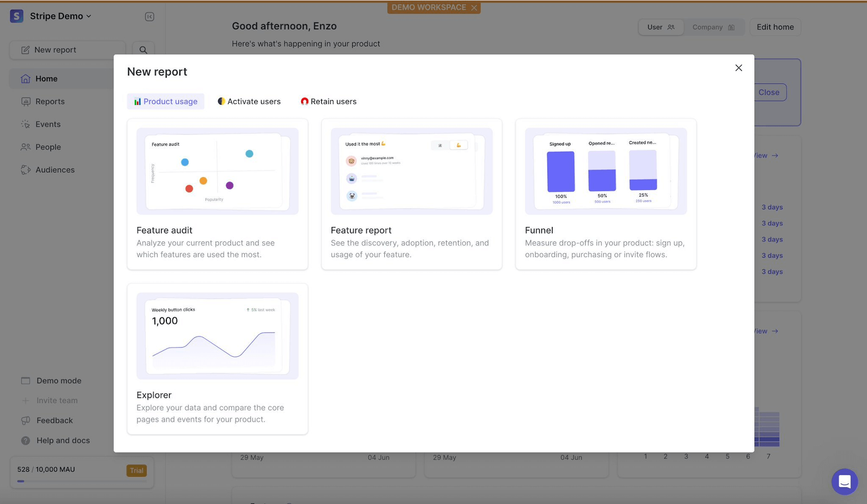Open the Events section
Image resolution: width=867 pixels, height=504 pixels.
(48, 124)
